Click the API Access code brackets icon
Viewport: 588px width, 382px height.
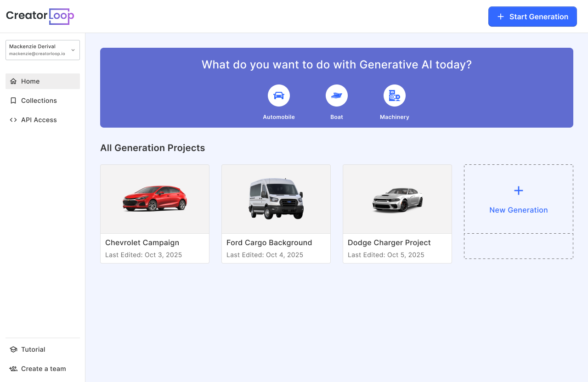[13, 120]
